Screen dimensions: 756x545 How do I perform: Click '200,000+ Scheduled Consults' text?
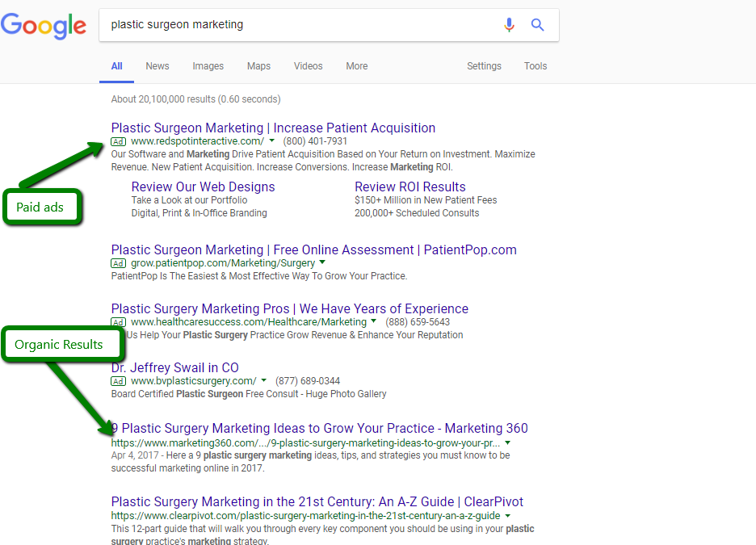417,213
